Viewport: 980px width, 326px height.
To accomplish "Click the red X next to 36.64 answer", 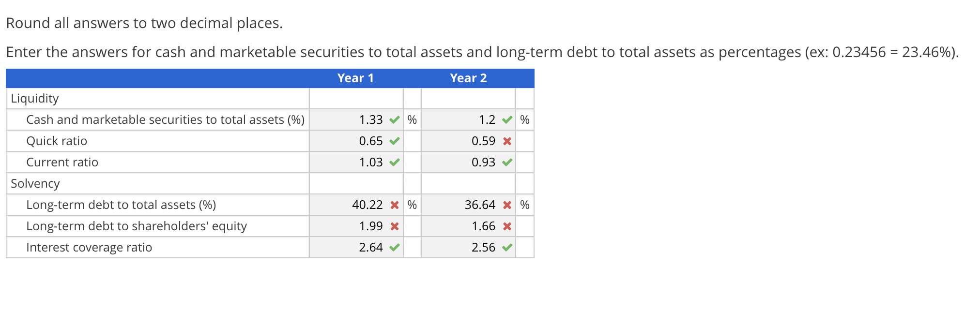I will tap(506, 205).
